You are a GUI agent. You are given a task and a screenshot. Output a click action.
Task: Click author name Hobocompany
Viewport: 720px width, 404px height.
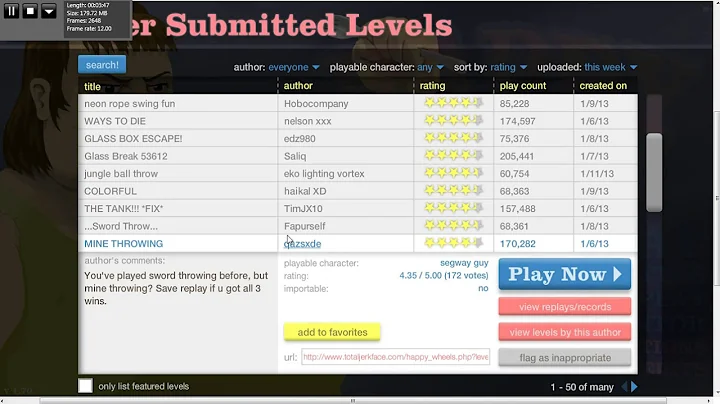click(x=316, y=104)
